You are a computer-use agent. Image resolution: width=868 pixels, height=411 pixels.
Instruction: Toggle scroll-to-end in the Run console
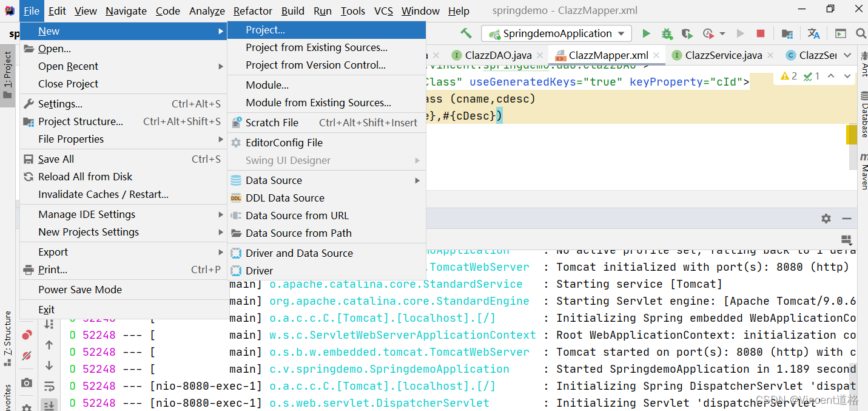coord(50,404)
